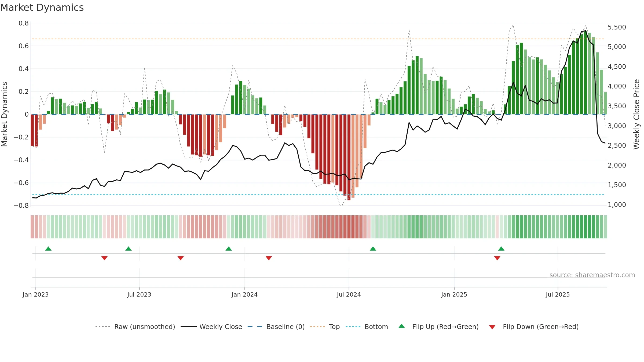The width and height of the screenshot is (644, 362).
Task: Click the Jan 2024 x-axis label
Action: 245,294
